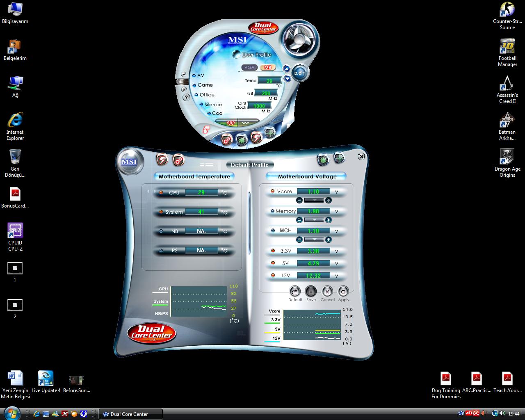Image resolution: width=525 pixels, height=420 pixels.
Task: Click the down arrow beside D.O.T
Action: coord(288,78)
